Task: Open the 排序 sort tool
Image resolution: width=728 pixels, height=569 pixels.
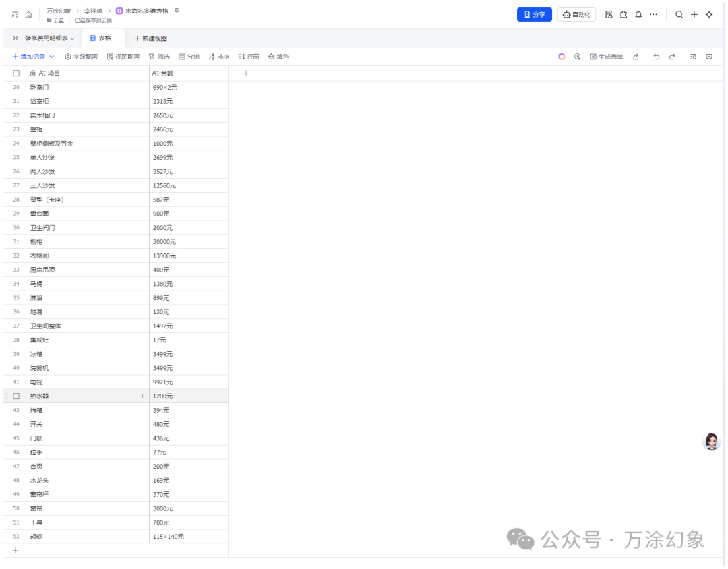Action: tap(219, 57)
